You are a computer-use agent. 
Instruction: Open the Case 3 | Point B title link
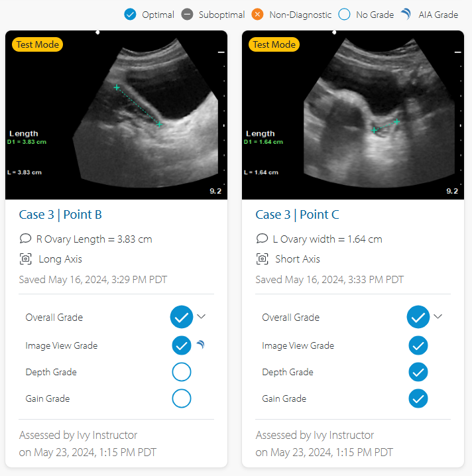coord(60,214)
